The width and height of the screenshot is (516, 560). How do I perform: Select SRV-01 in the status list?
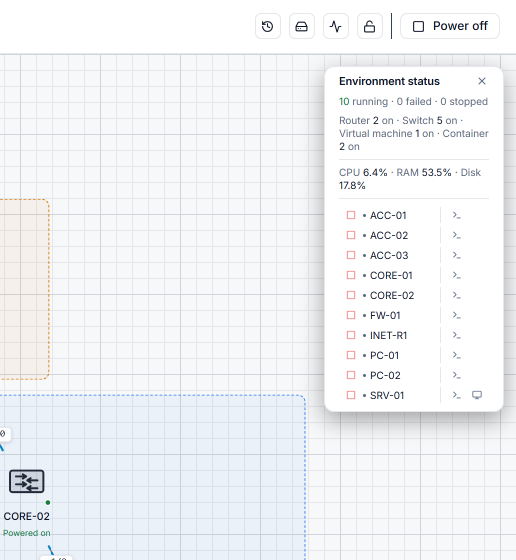coord(387,395)
